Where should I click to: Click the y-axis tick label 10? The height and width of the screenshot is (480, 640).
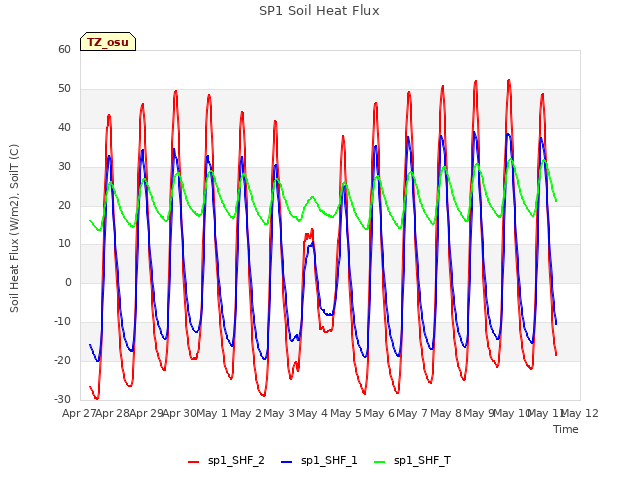pos(64,244)
